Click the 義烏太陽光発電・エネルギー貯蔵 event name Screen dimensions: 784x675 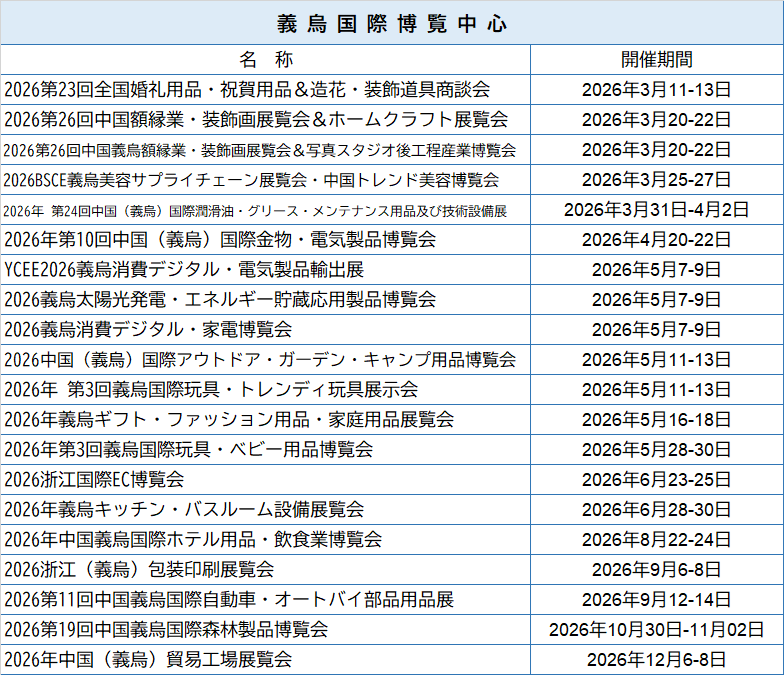[220, 300]
